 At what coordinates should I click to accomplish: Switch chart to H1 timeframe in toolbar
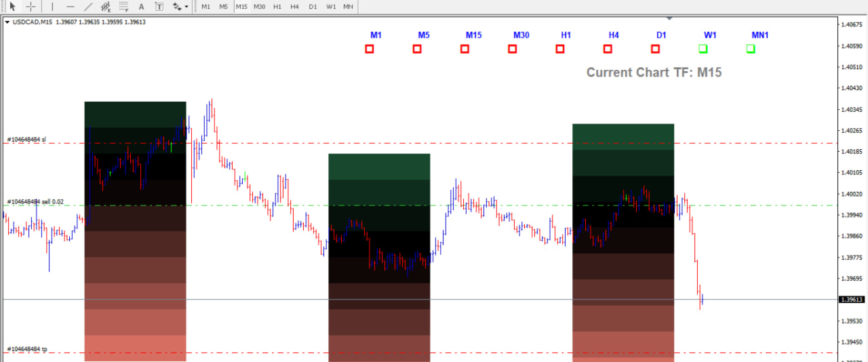point(277,7)
